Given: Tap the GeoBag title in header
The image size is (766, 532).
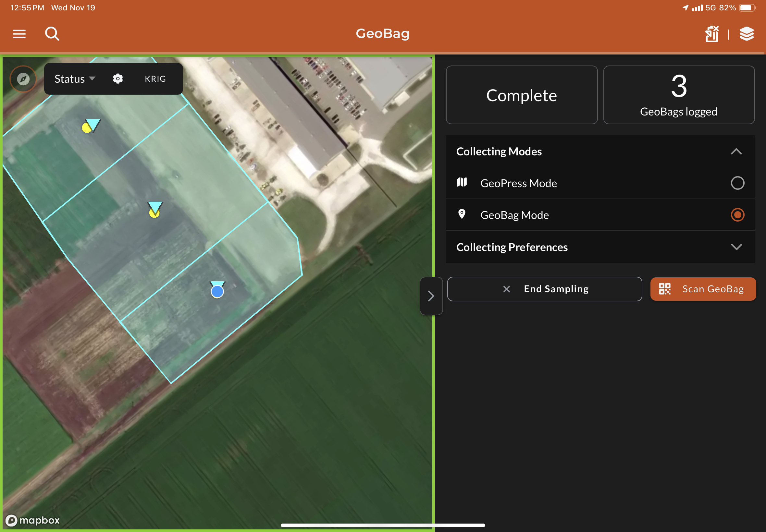Looking at the screenshot, I should pos(383,34).
